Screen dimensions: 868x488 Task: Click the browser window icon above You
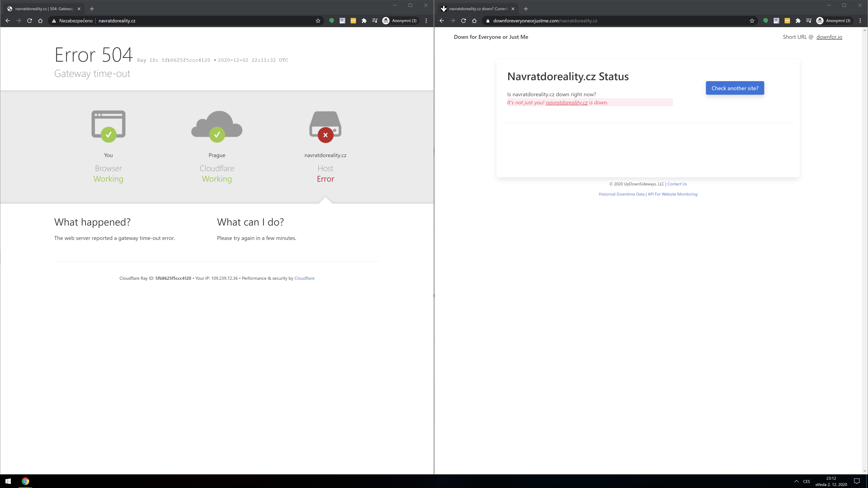point(108,126)
